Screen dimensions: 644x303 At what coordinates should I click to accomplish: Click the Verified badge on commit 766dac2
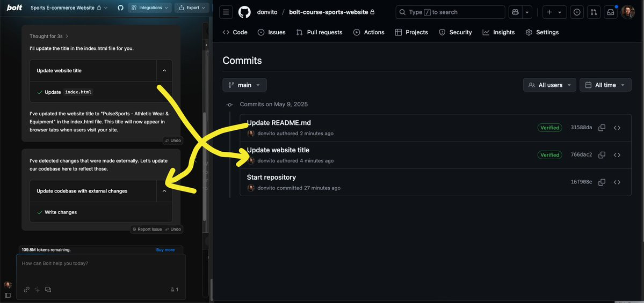(x=549, y=155)
